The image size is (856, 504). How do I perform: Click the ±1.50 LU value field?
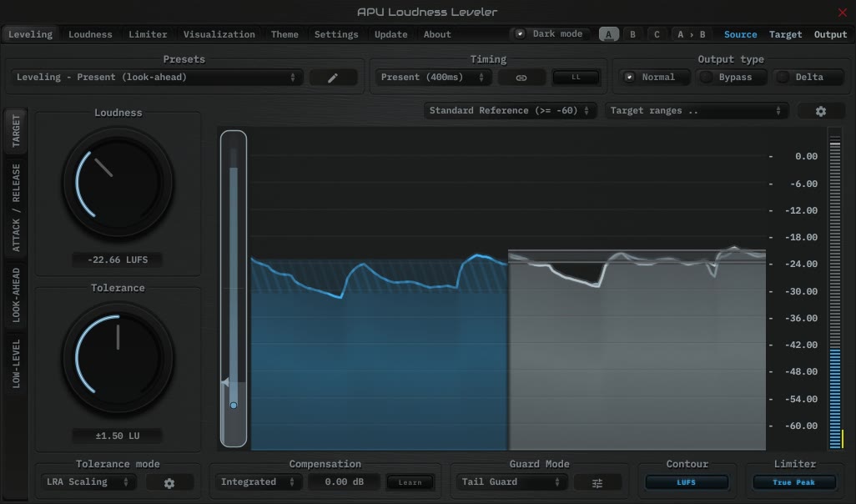(118, 436)
